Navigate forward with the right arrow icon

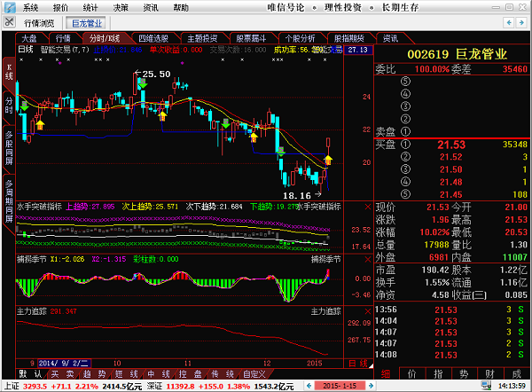point(521,23)
